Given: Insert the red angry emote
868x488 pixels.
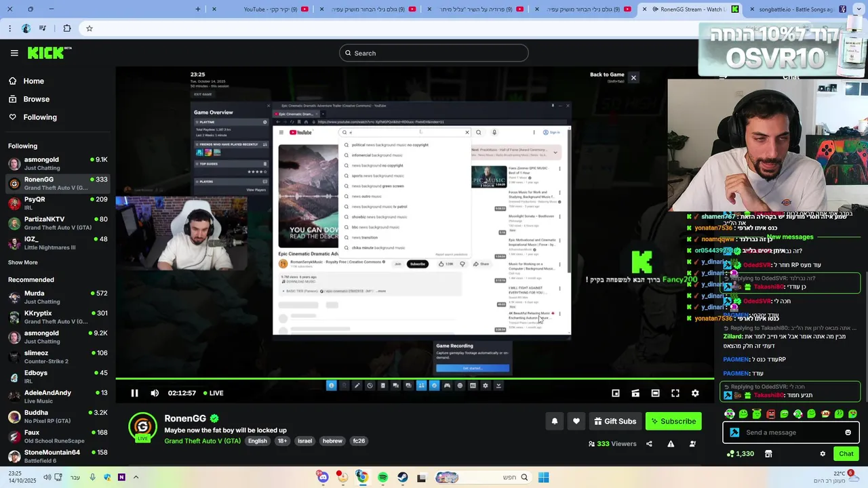Looking at the screenshot, I should (x=770, y=413).
